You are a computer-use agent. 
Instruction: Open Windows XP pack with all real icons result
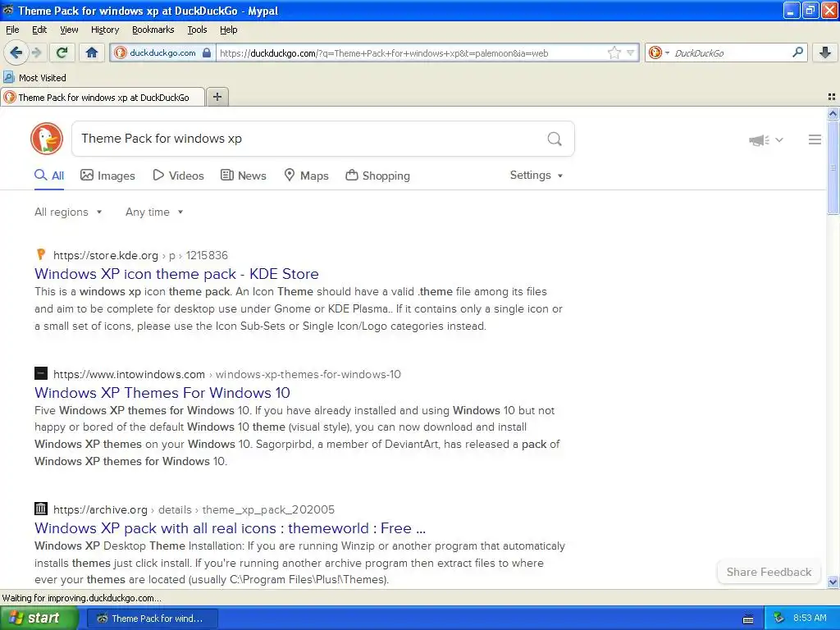coord(230,528)
